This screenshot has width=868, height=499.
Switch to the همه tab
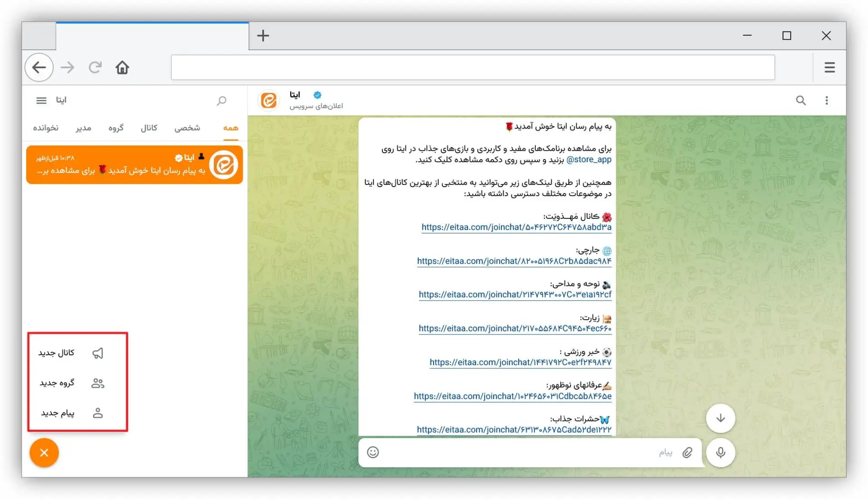[231, 128]
